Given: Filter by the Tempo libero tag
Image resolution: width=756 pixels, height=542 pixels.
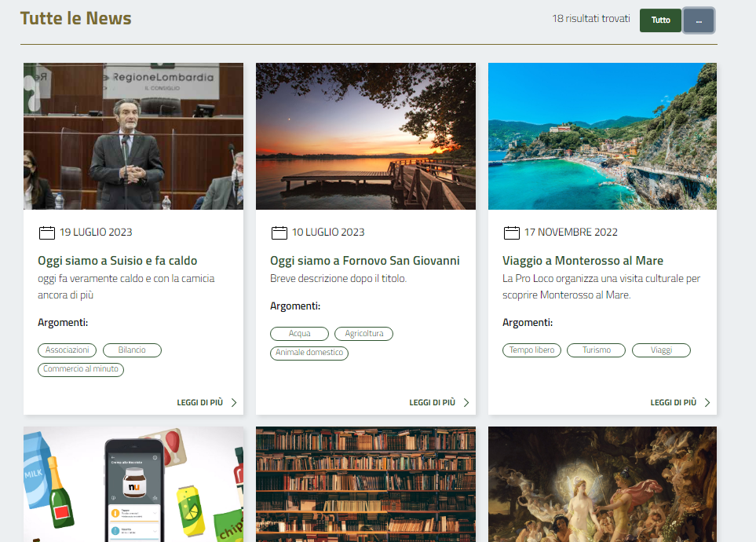Looking at the screenshot, I should (531, 350).
